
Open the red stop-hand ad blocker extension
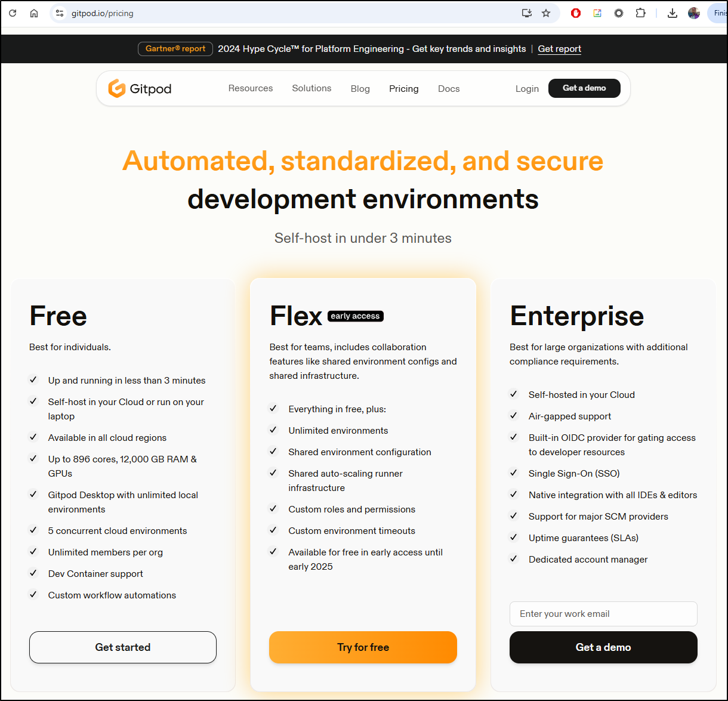coord(576,13)
